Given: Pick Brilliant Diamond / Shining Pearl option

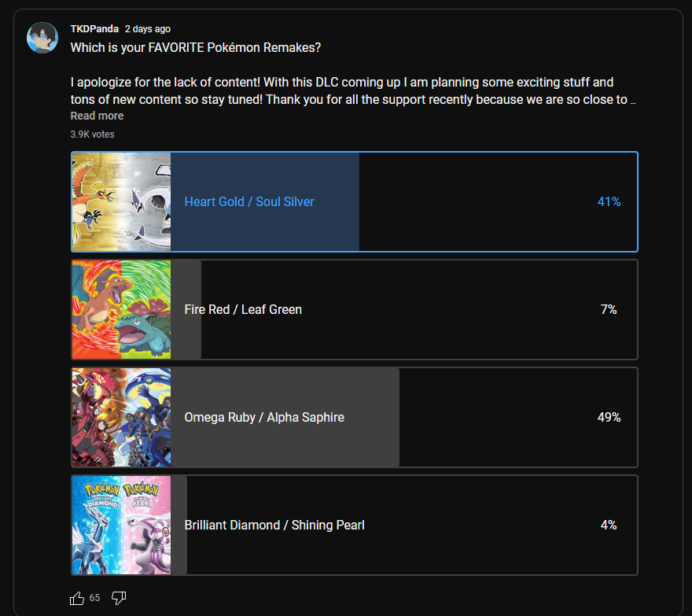Looking at the screenshot, I should [355, 525].
